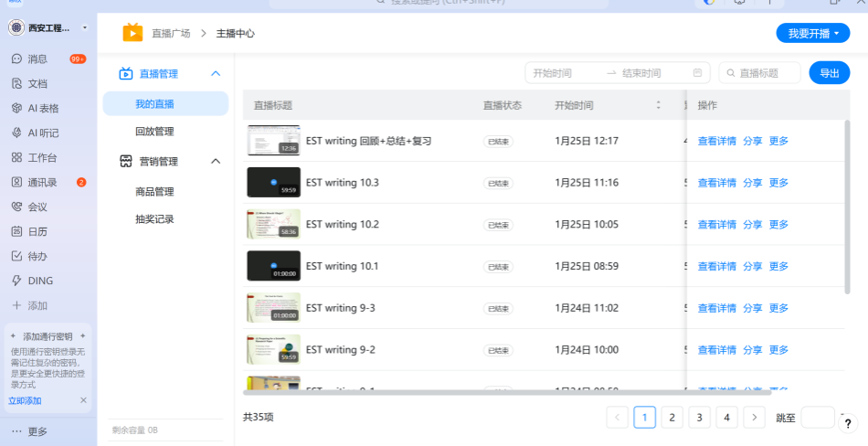Viewport: 868px width, 446px height.
Task: Open the 文档 documents icon
Action: (x=16, y=83)
